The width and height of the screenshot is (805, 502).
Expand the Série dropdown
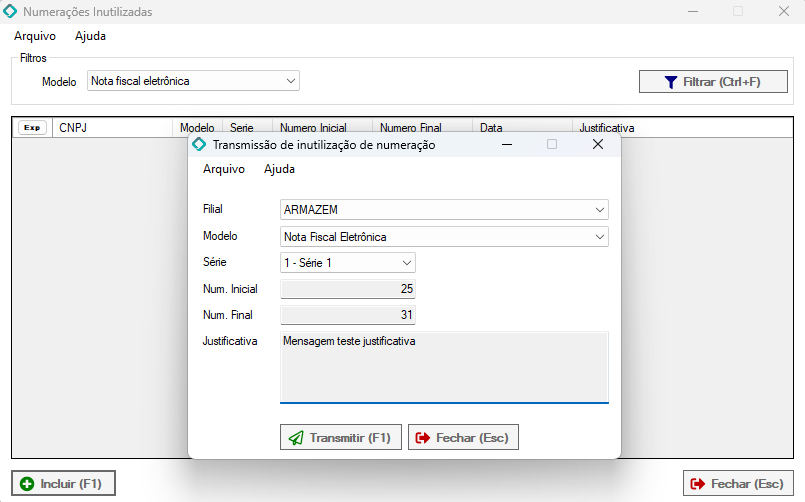click(407, 263)
